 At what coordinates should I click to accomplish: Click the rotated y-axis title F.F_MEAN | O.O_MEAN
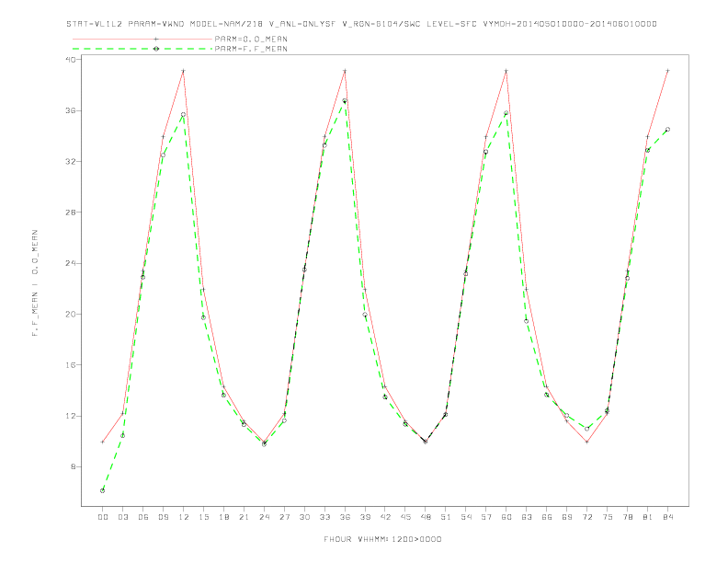35,283
